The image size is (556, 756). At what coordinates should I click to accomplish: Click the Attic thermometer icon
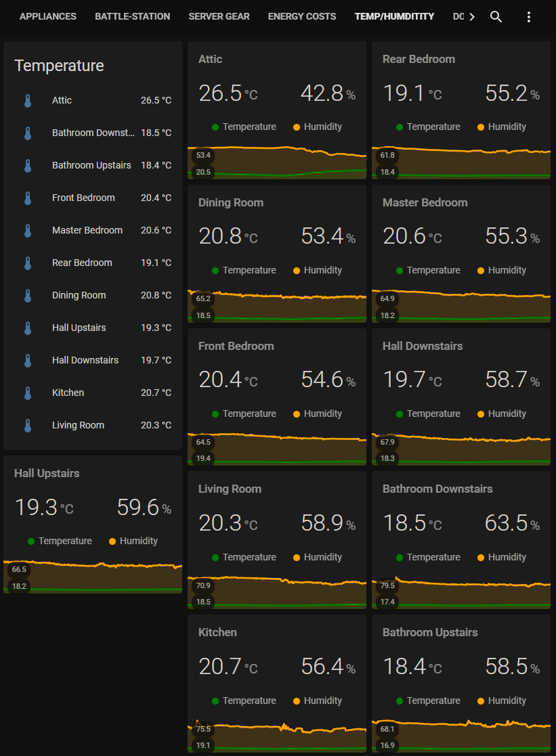(x=28, y=100)
